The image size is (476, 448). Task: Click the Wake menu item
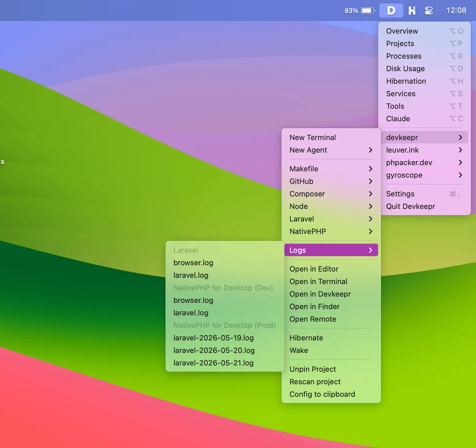pos(331,350)
